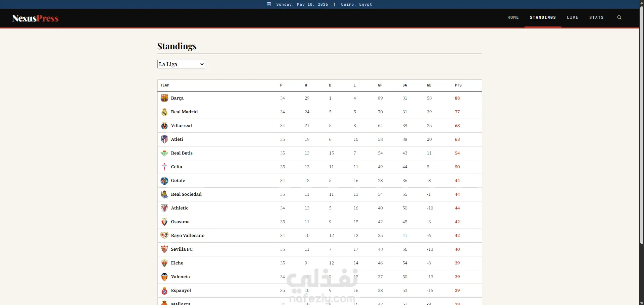Go to the Home nav item
The image size is (644, 305).
click(513, 17)
